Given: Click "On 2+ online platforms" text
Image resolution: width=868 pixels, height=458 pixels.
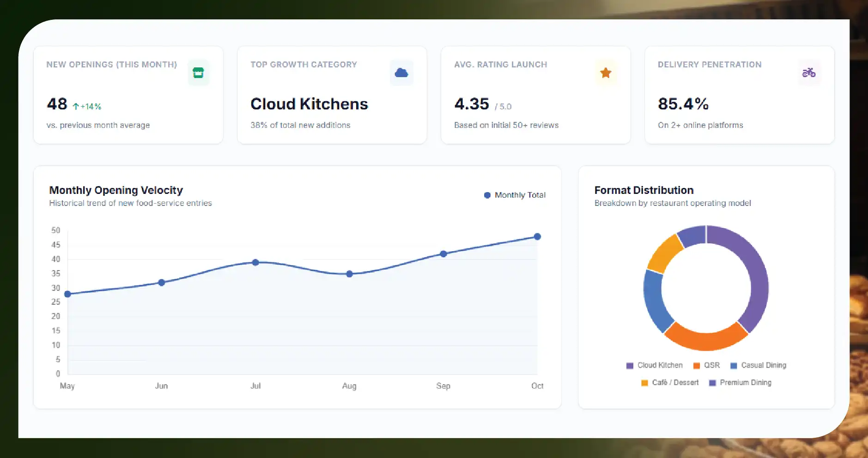Looking at the screenshot, I should 700,125.
